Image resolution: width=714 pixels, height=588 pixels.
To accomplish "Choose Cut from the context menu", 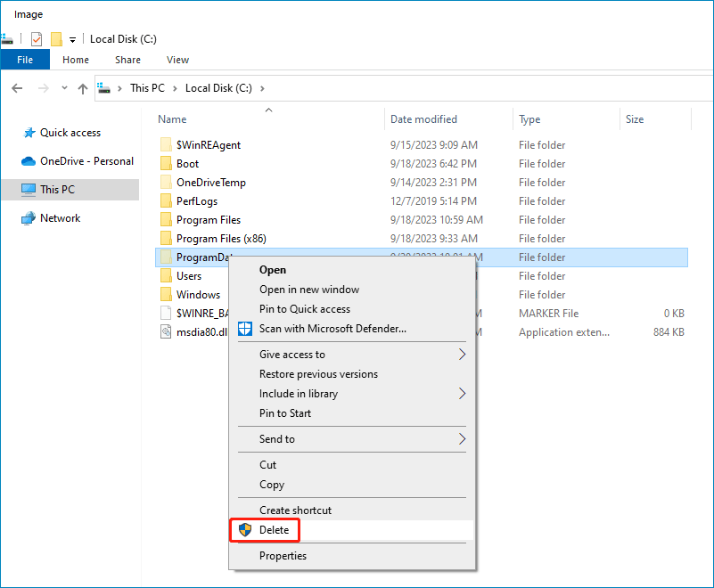I will click(351, 465).
